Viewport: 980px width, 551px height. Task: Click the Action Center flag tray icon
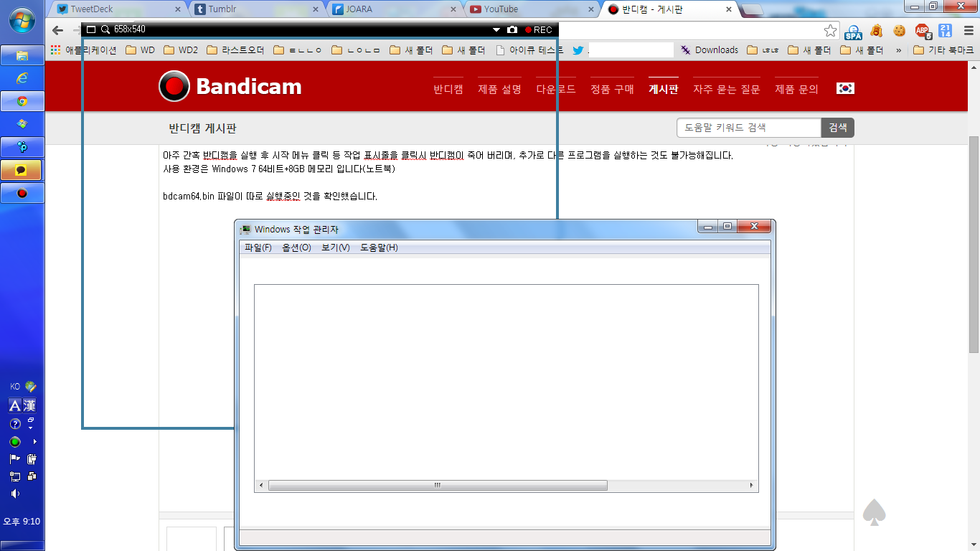[x=14, y=459]
